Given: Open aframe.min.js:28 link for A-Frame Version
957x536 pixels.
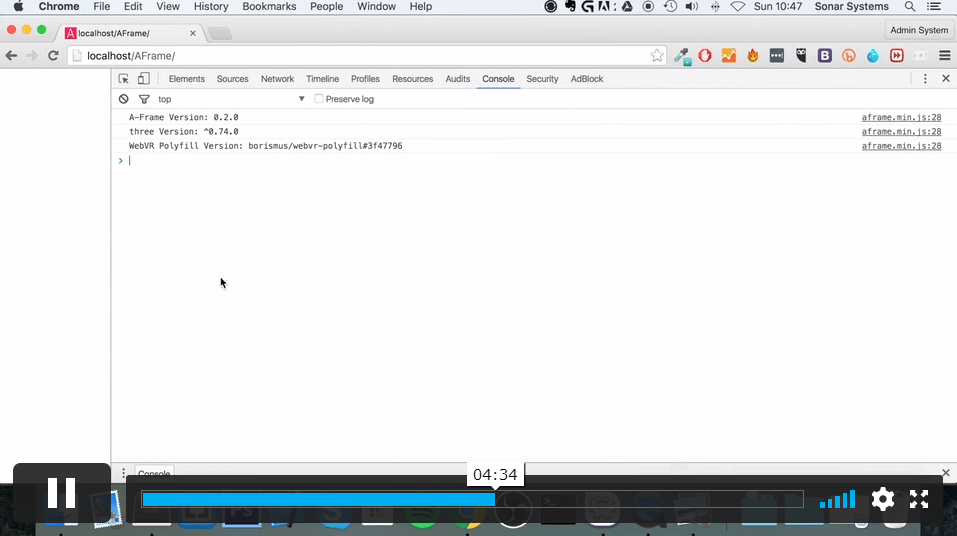Looking at the screenshot, I should [x=901, y=117].
